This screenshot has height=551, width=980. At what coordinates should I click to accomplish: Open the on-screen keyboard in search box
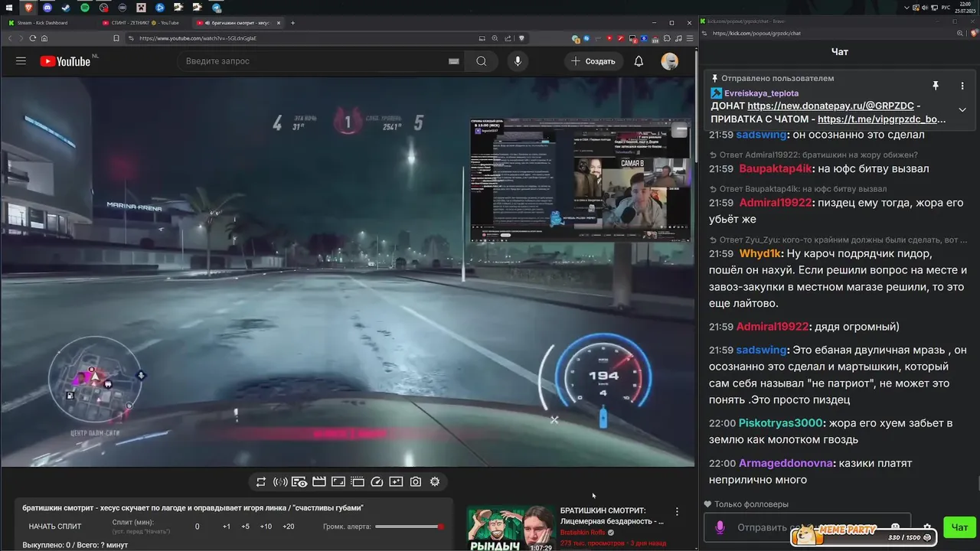point(453,61)
